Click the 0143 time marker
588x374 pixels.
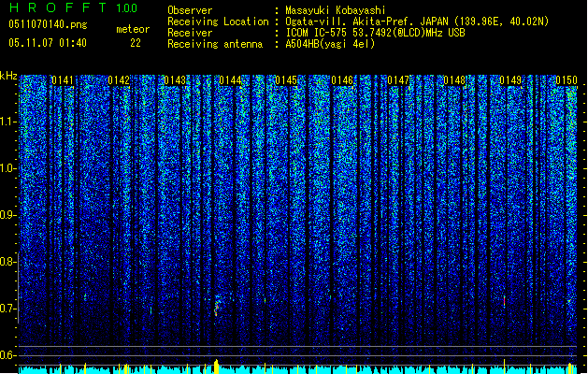(175, 80)
